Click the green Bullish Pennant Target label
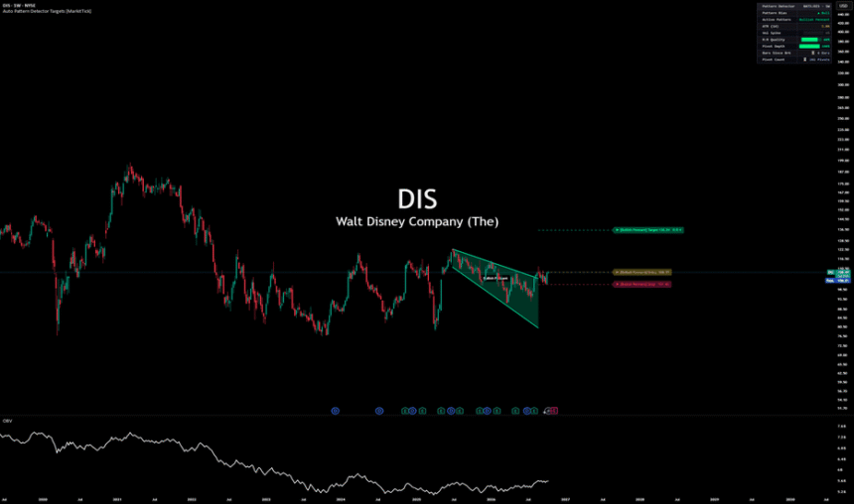854x504 pixels. point(648,230)
